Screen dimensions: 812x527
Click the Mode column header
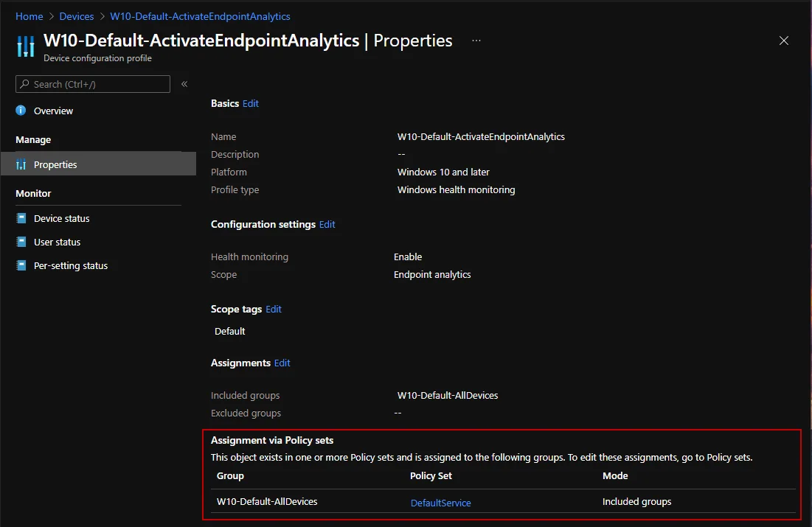pos(614,475)
